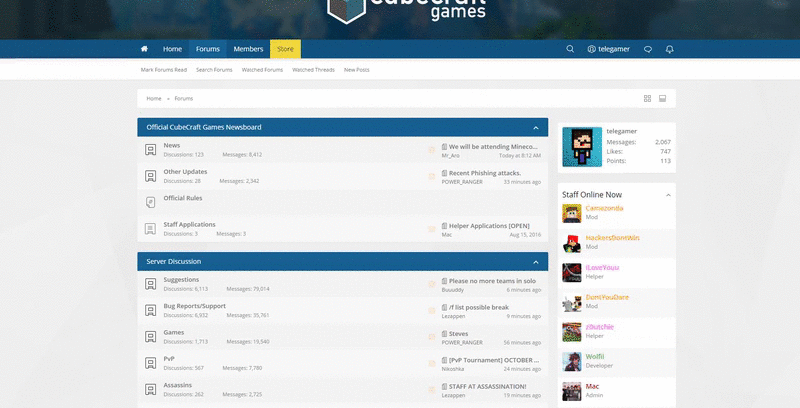The width and height of the screenshot is (800, 408).
Task: Click the Assassins forum node icon
Action: 151,390
